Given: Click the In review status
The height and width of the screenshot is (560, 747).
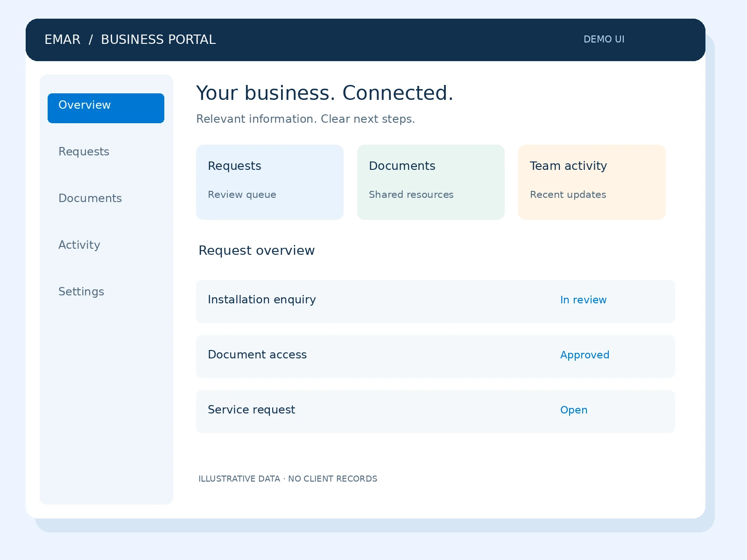Looking at the screenshot, I should click(x=583, y=300).
